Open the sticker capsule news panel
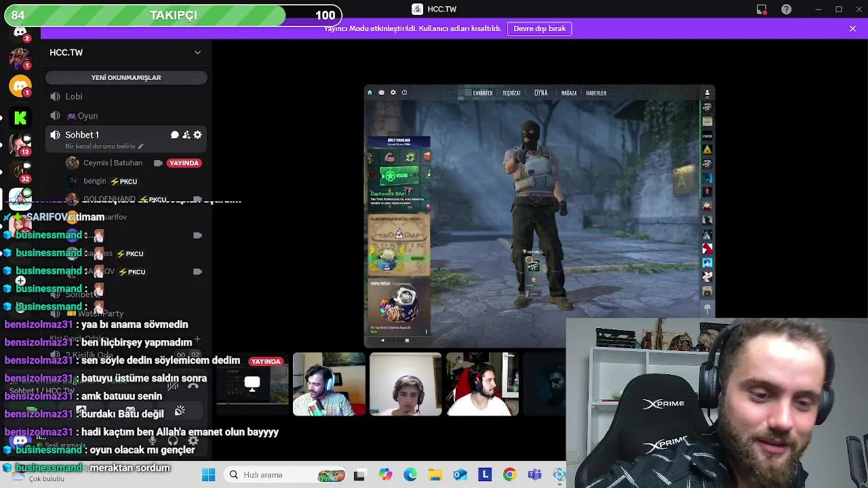Image resolution: width=868 pixels, height=488 pixels. [399, 307]
